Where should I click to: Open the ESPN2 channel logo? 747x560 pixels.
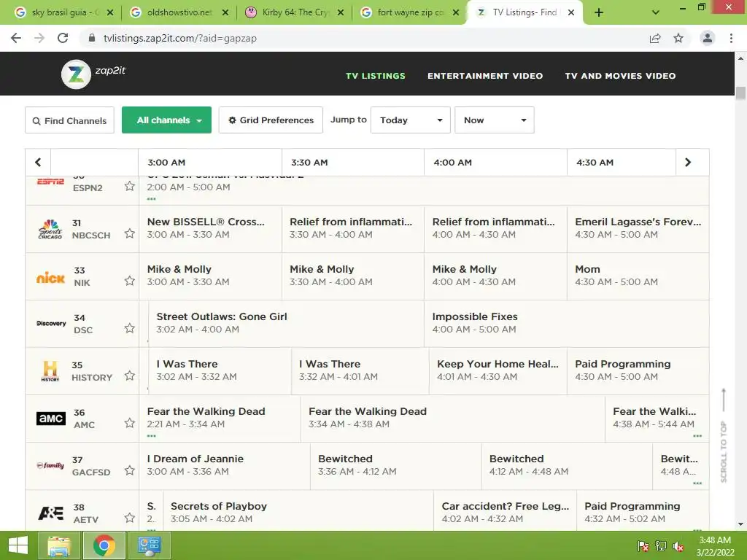pos(50,182)
